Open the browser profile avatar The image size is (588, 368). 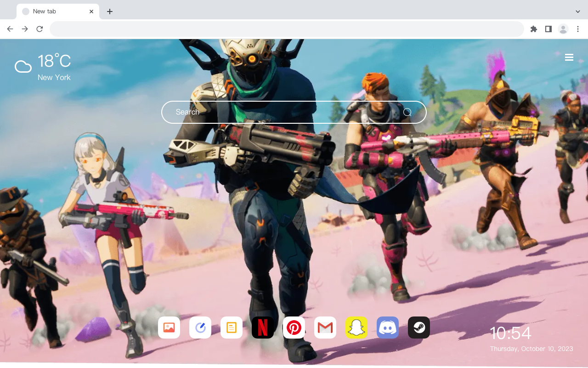(x=563, y=29)
